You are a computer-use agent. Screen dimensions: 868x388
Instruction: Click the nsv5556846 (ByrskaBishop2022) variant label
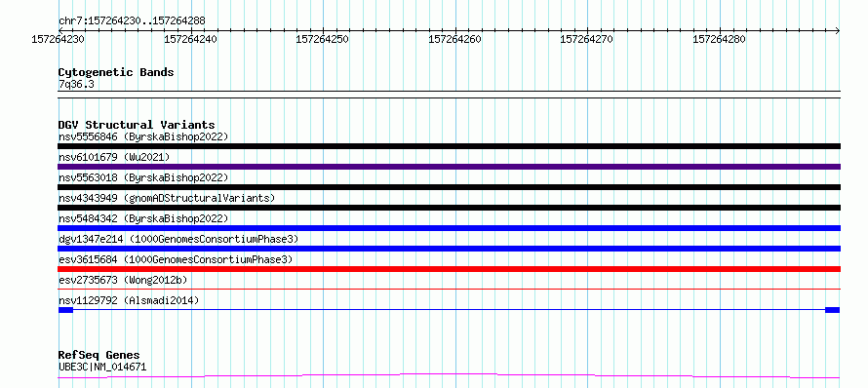click(143, 136)
